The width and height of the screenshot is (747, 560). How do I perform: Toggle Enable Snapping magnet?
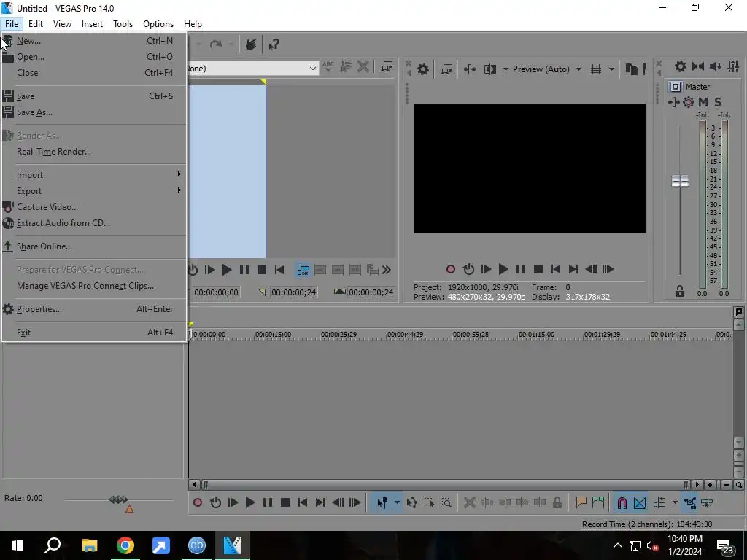(622, 502)
